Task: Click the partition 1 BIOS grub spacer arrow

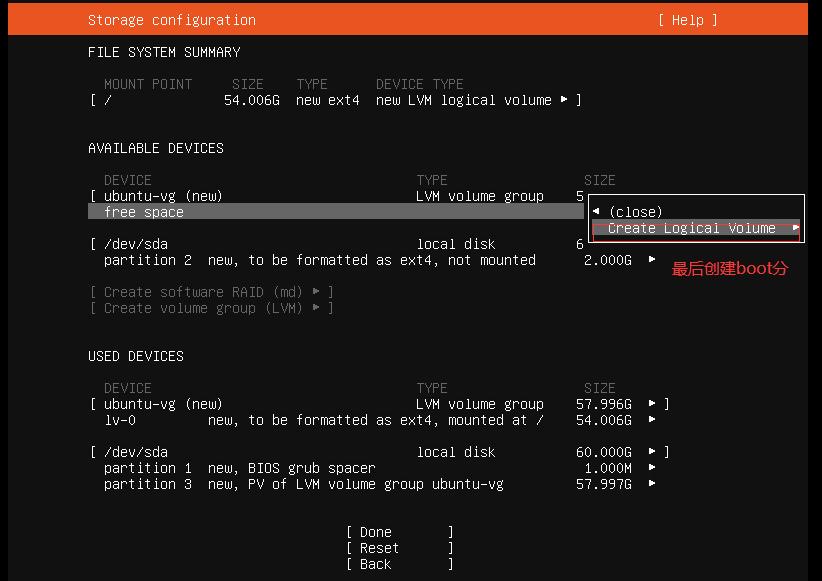Action: [652, 468]
